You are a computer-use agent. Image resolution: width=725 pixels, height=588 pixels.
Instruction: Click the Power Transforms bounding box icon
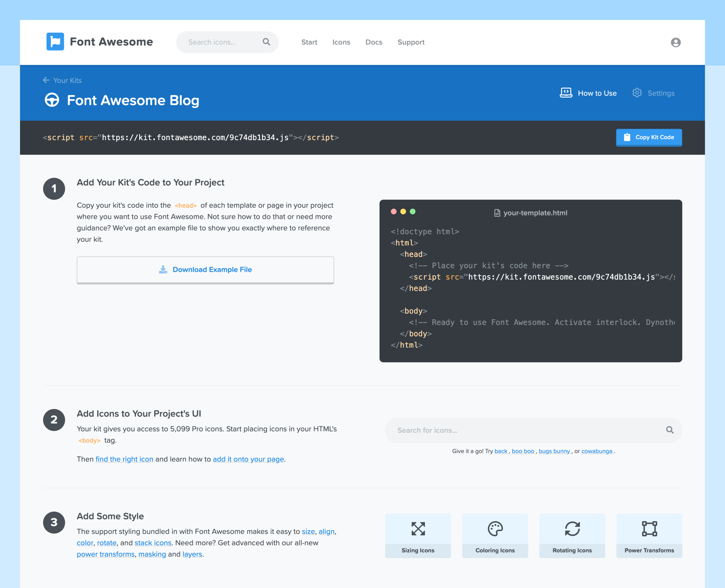(x=649, y=529)
